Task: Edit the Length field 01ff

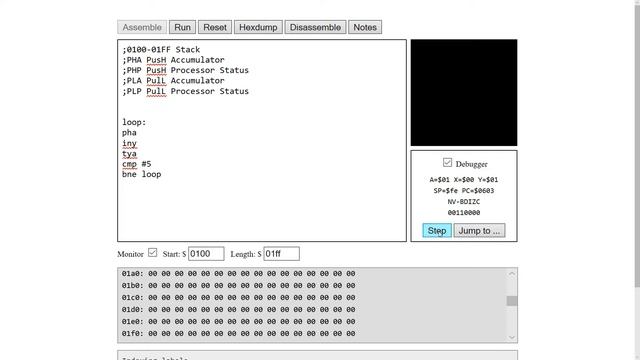Action: click(282, 254)
